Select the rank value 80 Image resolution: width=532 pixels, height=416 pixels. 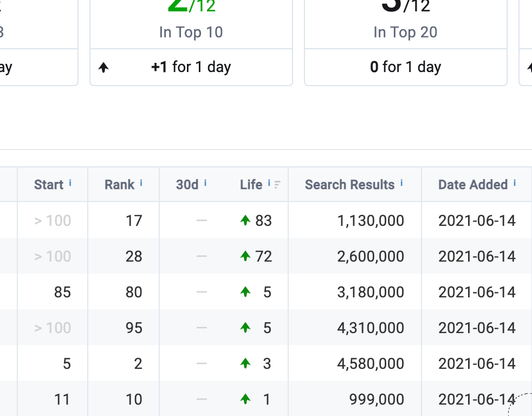pos(134,292)
